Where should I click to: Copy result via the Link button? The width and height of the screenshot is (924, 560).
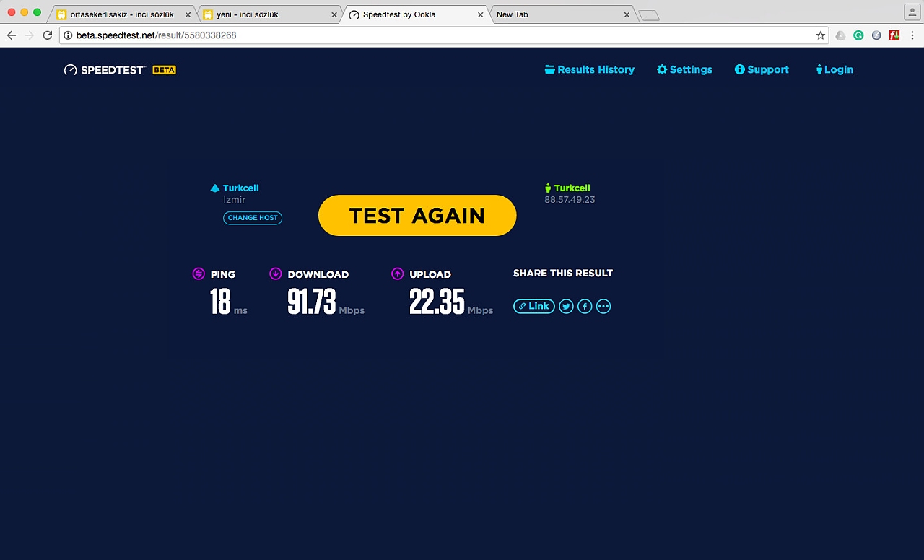pos(534,306)
